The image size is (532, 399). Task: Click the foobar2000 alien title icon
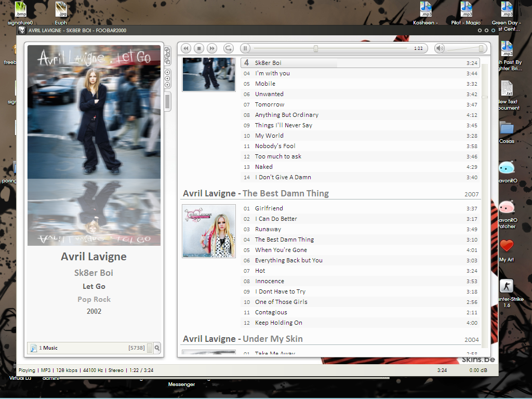tap(22, 30)
